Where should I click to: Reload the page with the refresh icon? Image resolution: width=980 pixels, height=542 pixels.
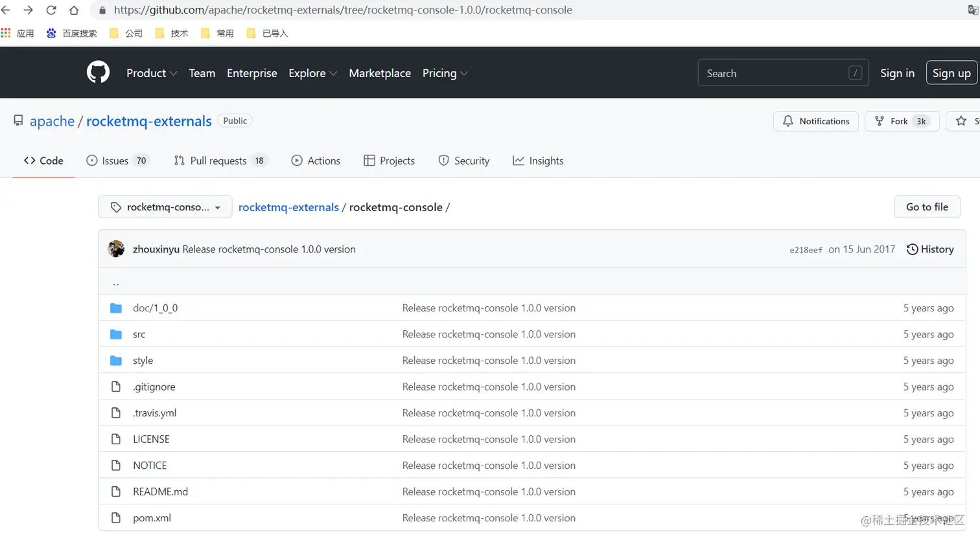[51, 10]
